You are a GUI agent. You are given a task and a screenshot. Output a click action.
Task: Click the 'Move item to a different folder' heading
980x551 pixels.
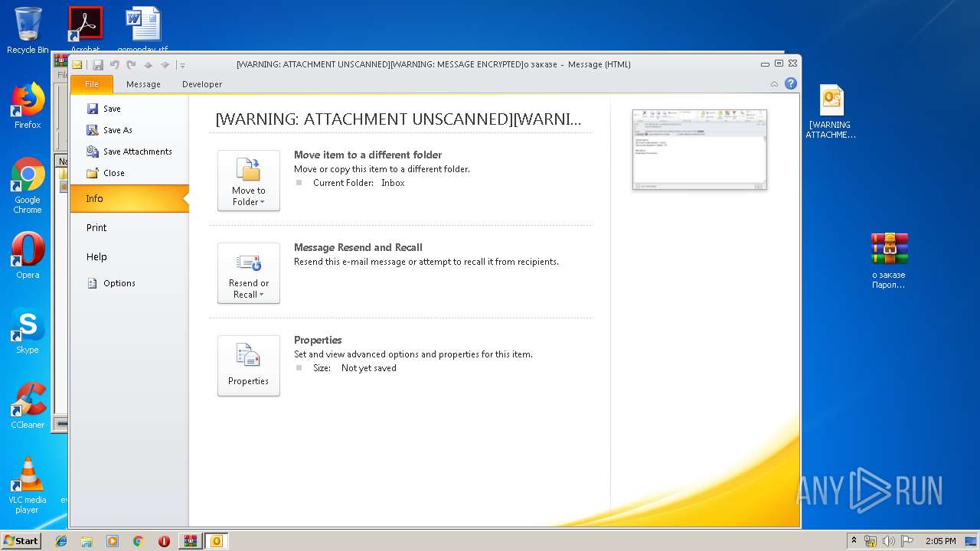(367, 155)
